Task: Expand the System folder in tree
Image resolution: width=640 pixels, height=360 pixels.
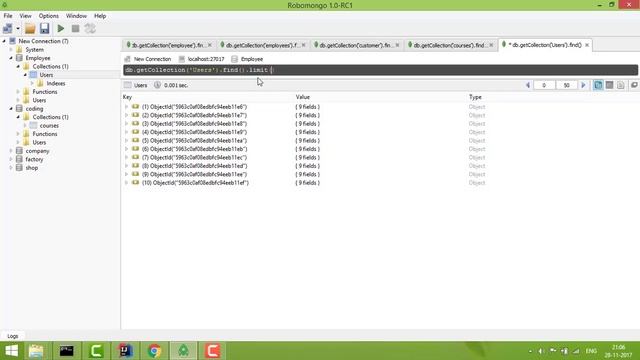Action: (11, 50)
